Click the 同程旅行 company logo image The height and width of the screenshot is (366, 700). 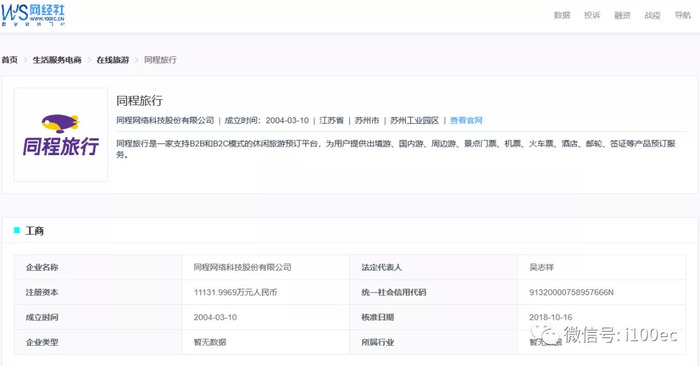(61, 134)
